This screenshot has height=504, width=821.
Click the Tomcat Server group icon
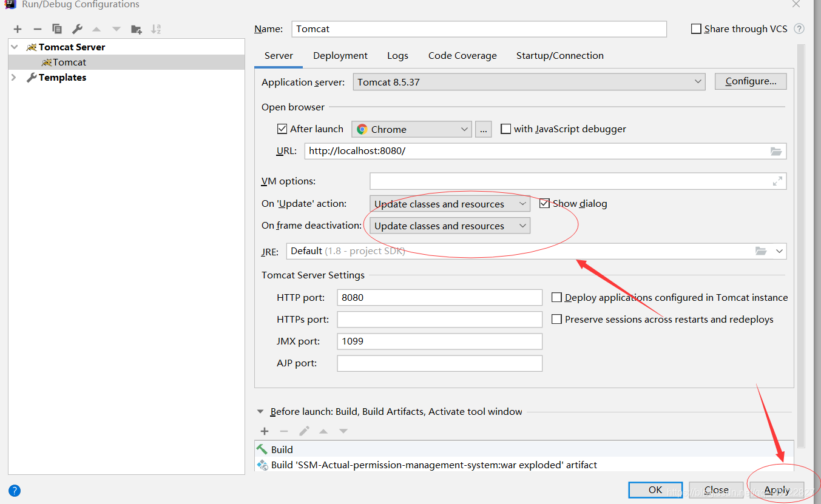[32, 47]
